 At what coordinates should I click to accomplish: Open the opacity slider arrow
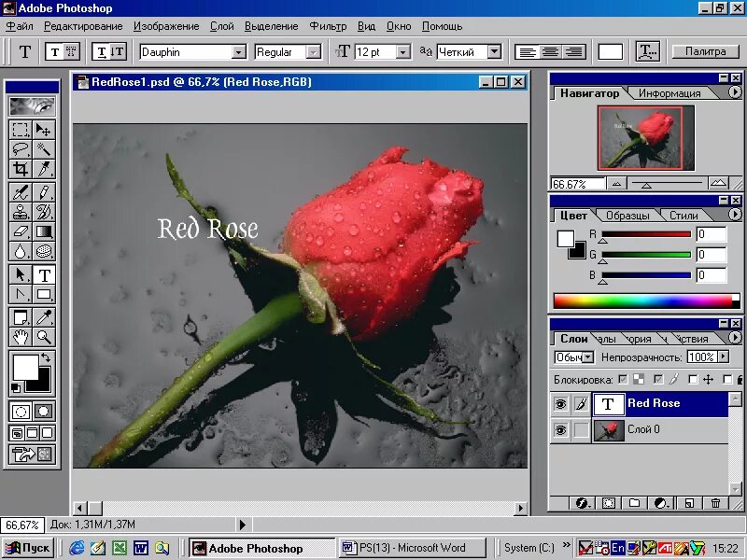[x=724, y=357]
